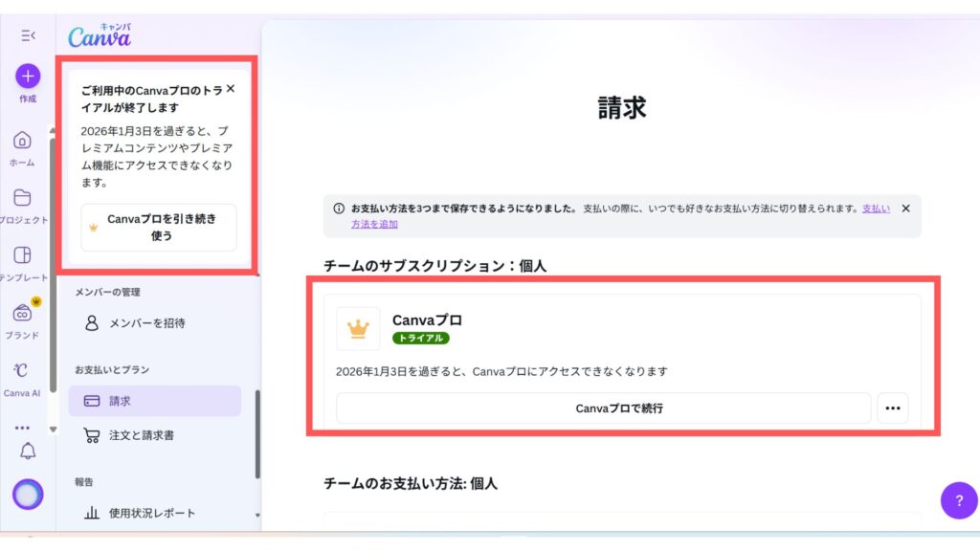Viewport: 980px width, 551px height.
Task: Open notifications bell icon
Action: click(x=28, y=452)
